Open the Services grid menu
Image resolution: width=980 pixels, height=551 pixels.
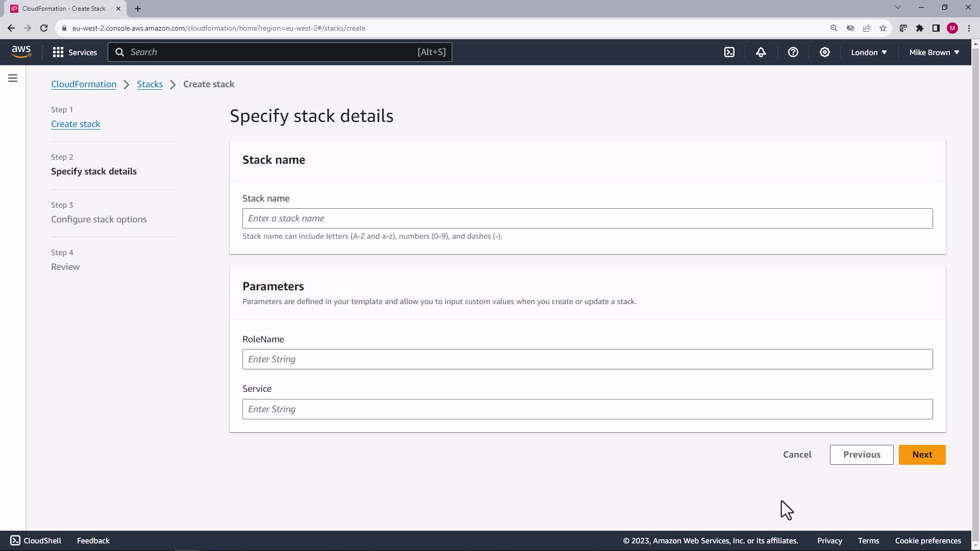75,52
